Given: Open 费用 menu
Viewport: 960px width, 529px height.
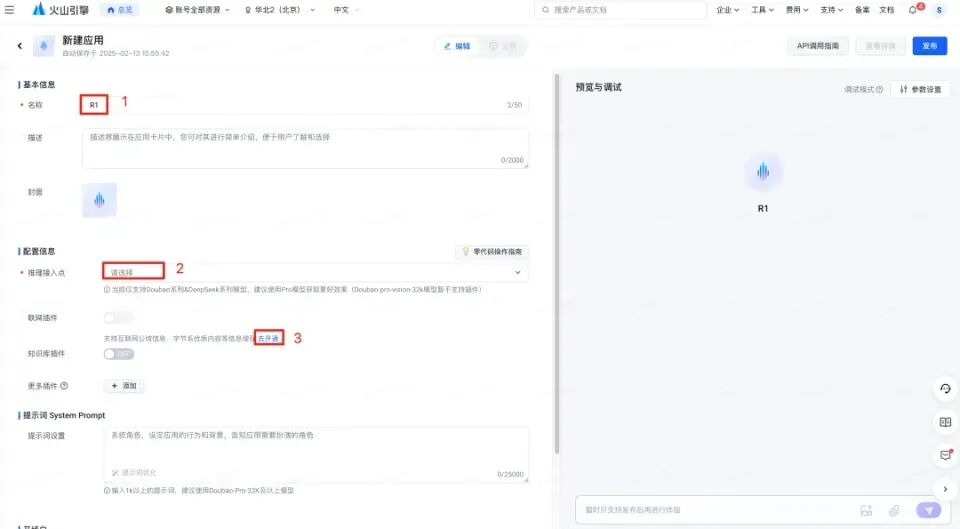Looking at the screenshot, I should coord(797,10).
